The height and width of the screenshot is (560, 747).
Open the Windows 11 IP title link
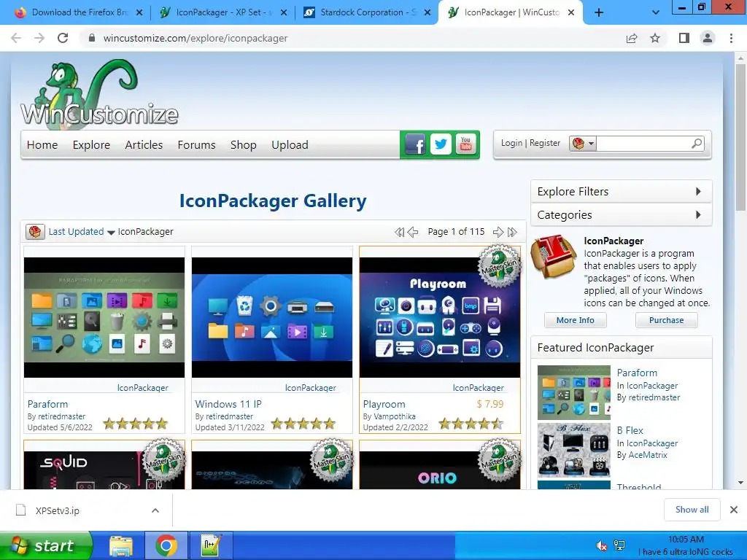pos(228,404)
